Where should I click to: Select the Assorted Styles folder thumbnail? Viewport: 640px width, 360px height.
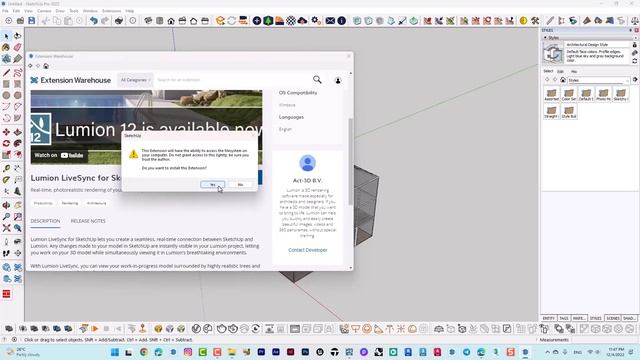click(551, 94)
